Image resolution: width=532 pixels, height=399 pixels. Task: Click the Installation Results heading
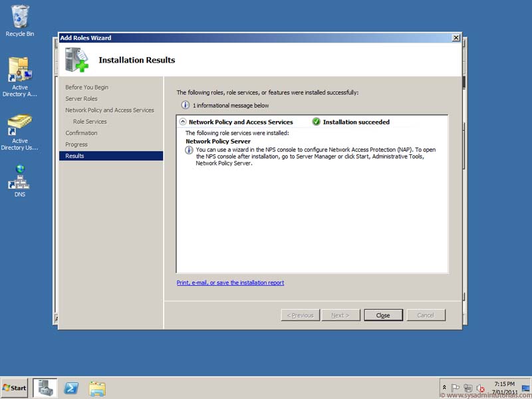(x=137, y=60)
